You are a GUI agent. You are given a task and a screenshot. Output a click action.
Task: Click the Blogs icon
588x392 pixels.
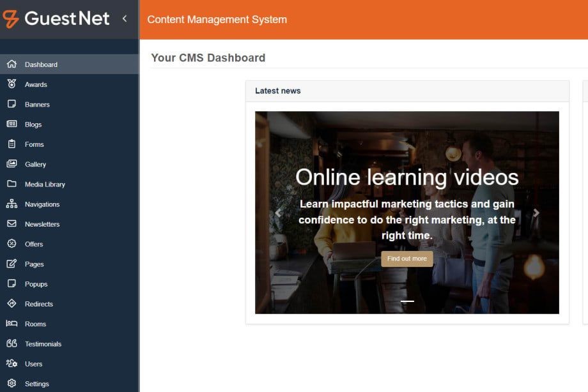coord(13,124)
